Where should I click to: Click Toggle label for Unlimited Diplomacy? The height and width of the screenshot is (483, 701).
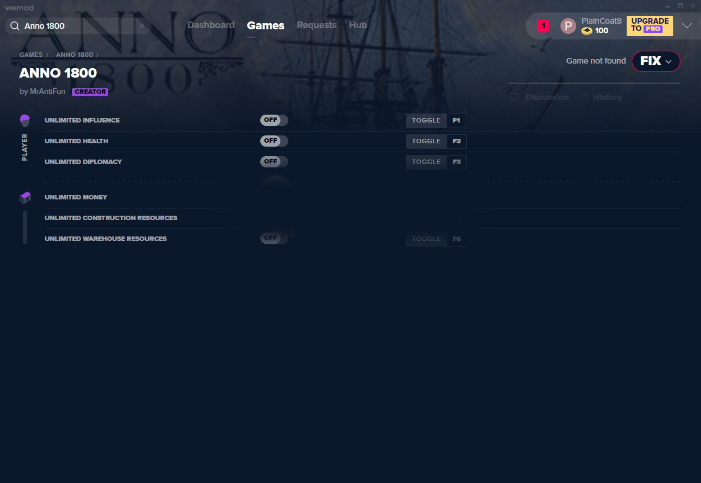coord(426,161)
